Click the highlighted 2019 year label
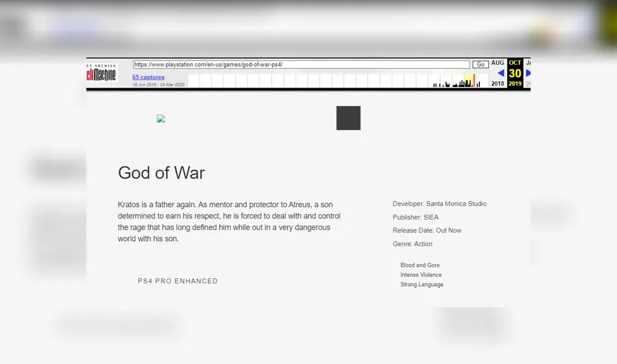The width and height of the screenshot is (617, 364). [x=515, y=84]
